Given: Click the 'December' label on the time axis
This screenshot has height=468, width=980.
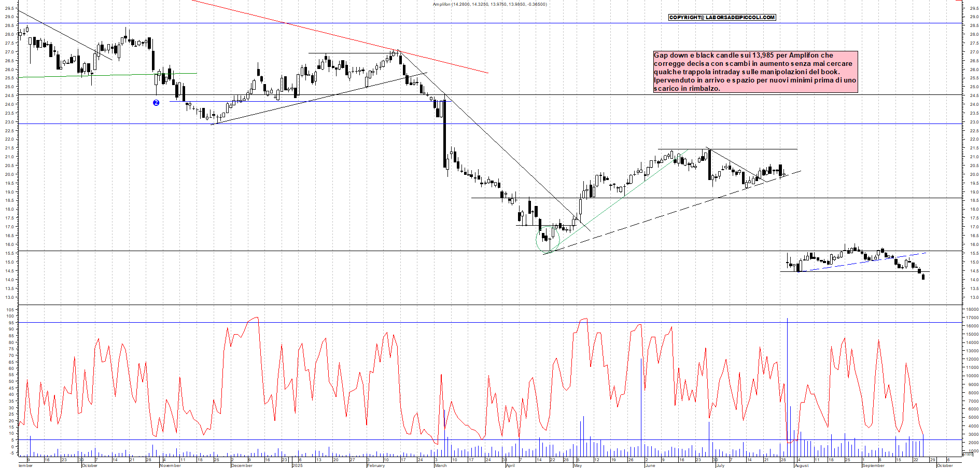Looking at the screenshot, I should (242, 465).
